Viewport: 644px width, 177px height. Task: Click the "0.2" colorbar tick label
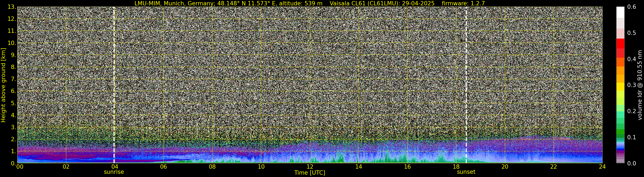[632, 111]
